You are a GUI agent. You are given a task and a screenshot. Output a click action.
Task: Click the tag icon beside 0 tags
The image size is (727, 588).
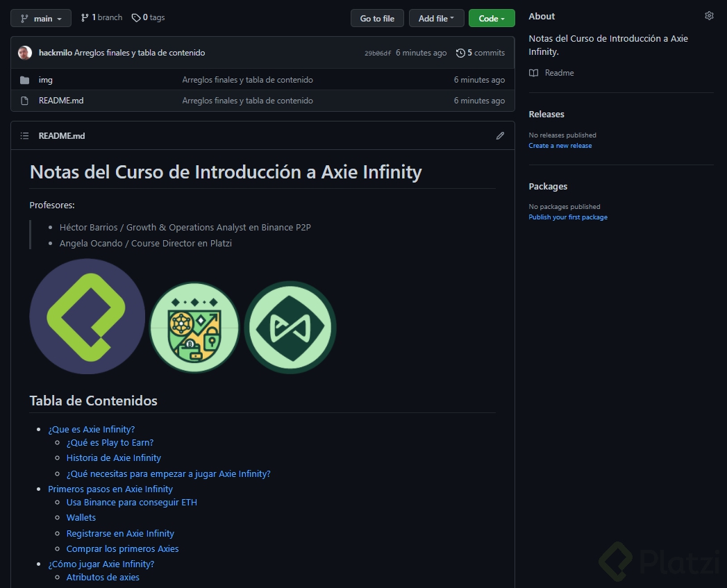tap(136, 17)
